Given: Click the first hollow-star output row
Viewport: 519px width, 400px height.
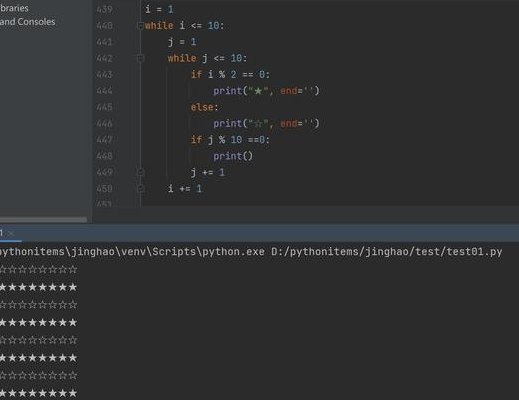Looking at the screenshot, I should 38,270.
